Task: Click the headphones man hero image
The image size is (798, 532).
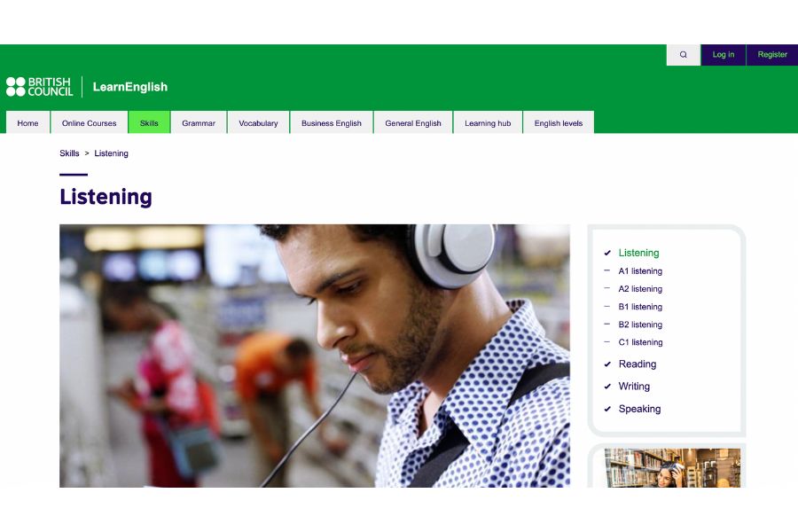Action: click(x=315, y=356)
